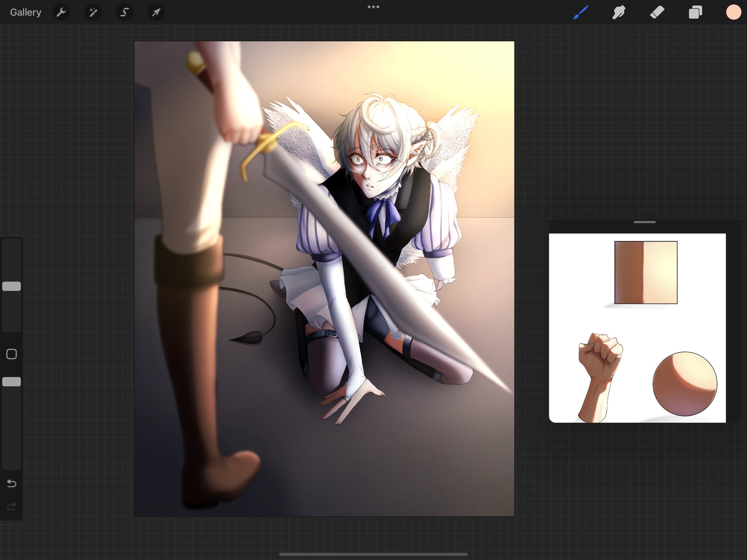Open the Layers panel
This screenshot has width=747, height=560.
pyautogui.click(x=695, y=12)
